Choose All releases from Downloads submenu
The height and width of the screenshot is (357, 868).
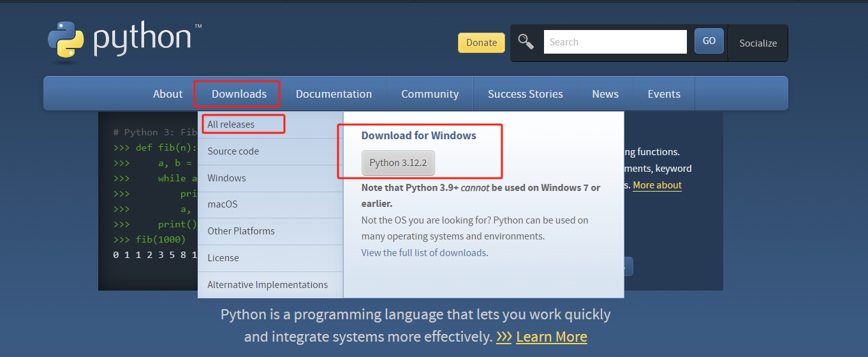231,125
